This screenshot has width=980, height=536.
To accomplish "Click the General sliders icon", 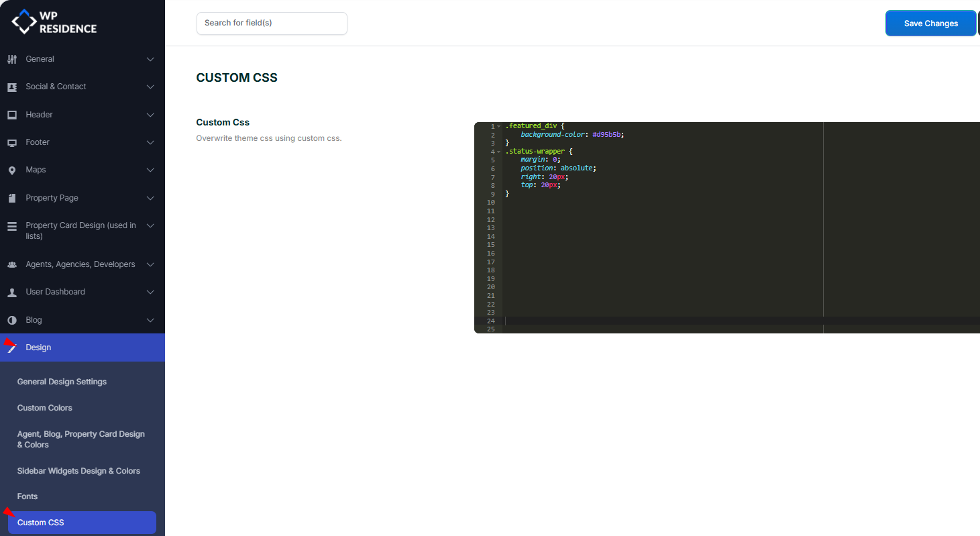I will click(12, 59).
